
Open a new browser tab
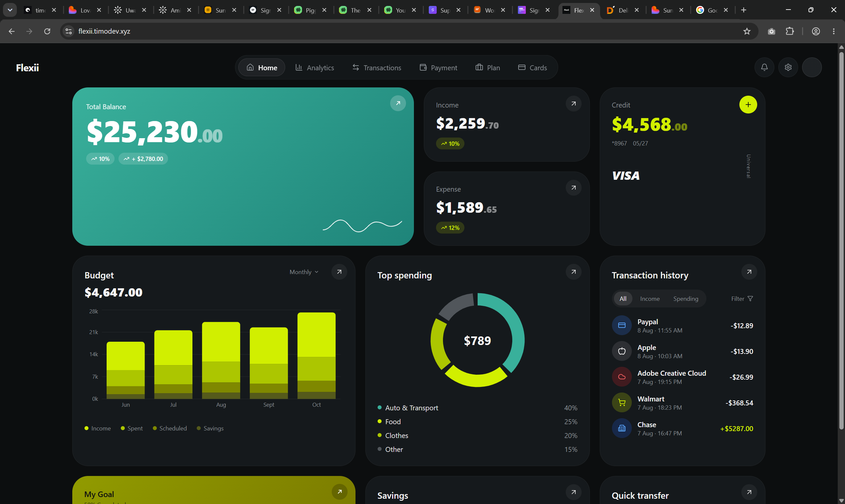[743, 10]
